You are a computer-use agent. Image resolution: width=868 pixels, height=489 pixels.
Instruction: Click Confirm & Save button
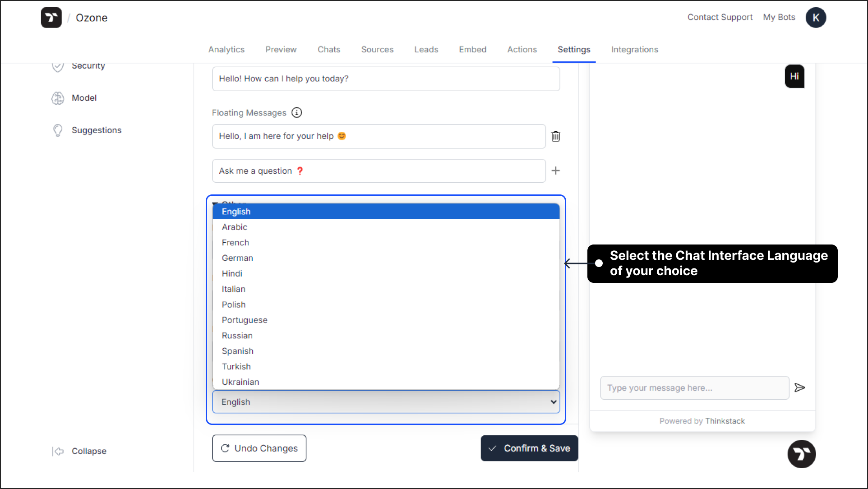pos(529,448)
